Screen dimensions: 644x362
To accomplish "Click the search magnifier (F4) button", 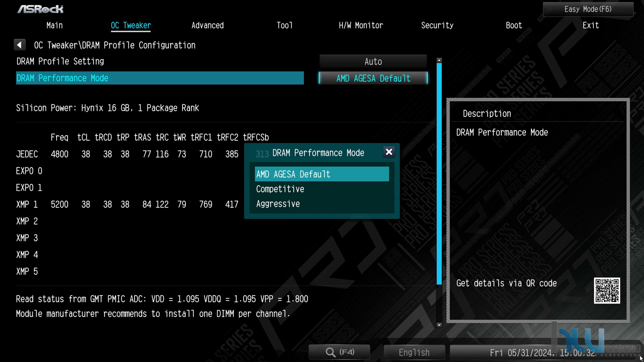I will [340, 352].
